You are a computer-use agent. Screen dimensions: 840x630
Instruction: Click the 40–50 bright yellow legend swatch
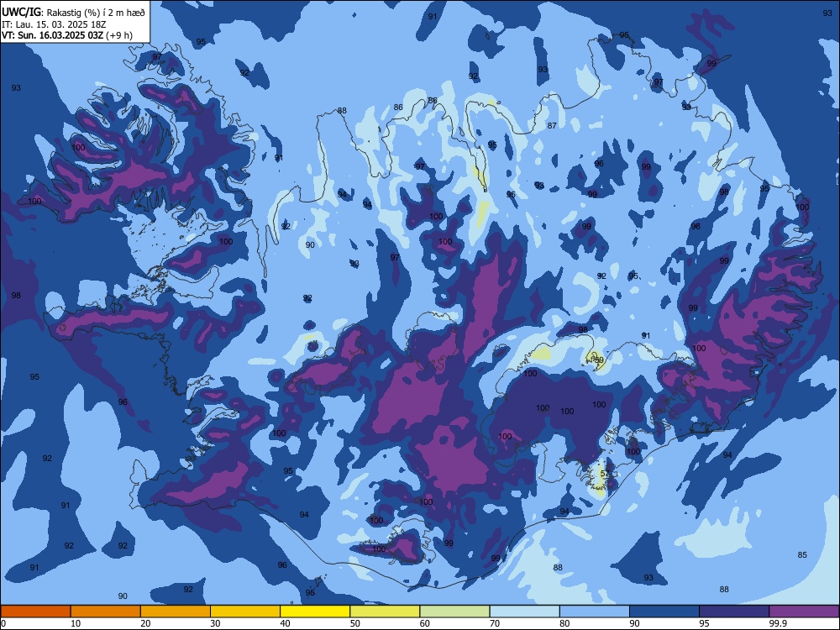315,612
